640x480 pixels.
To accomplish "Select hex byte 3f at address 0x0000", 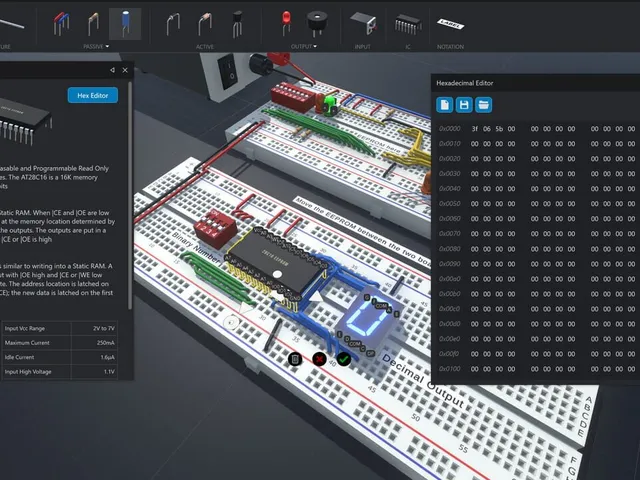I will [x=475, y=129].
